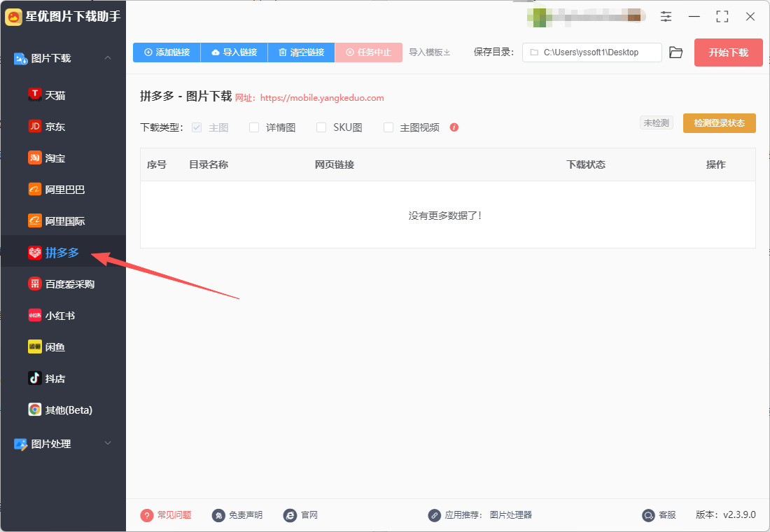Collapse the 图片下载 section chevron
The image size is (770, 532).
tap(108, 58)
